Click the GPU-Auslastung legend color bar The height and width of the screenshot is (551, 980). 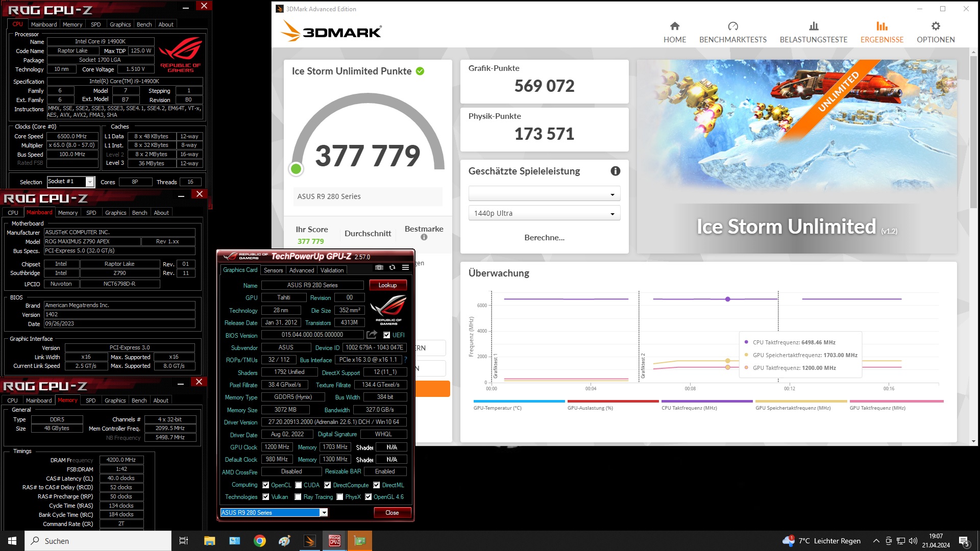(613, 401)
